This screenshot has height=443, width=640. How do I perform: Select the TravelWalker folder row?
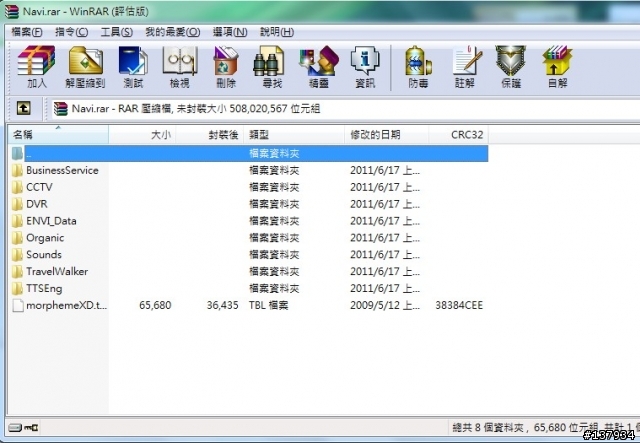(248, 272)
